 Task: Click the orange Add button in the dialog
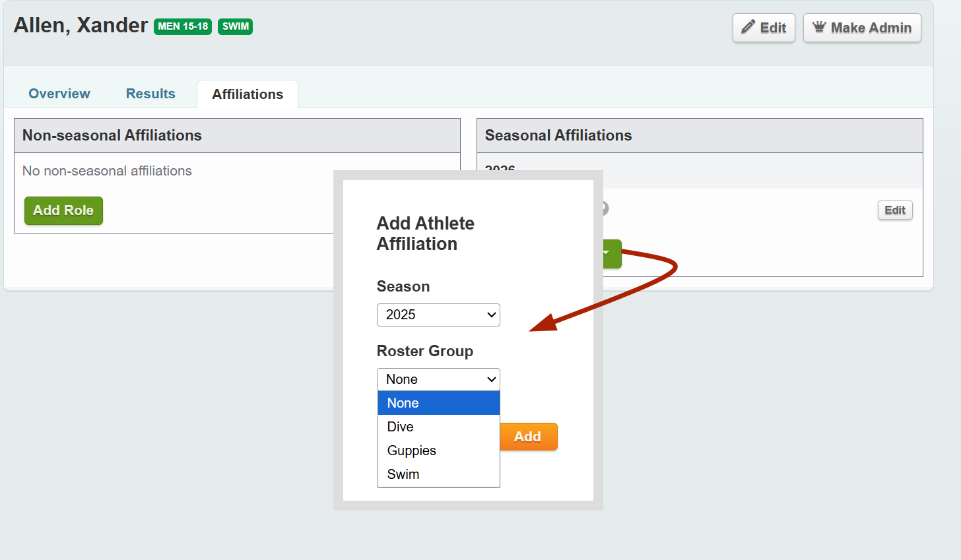click(528, 436)
